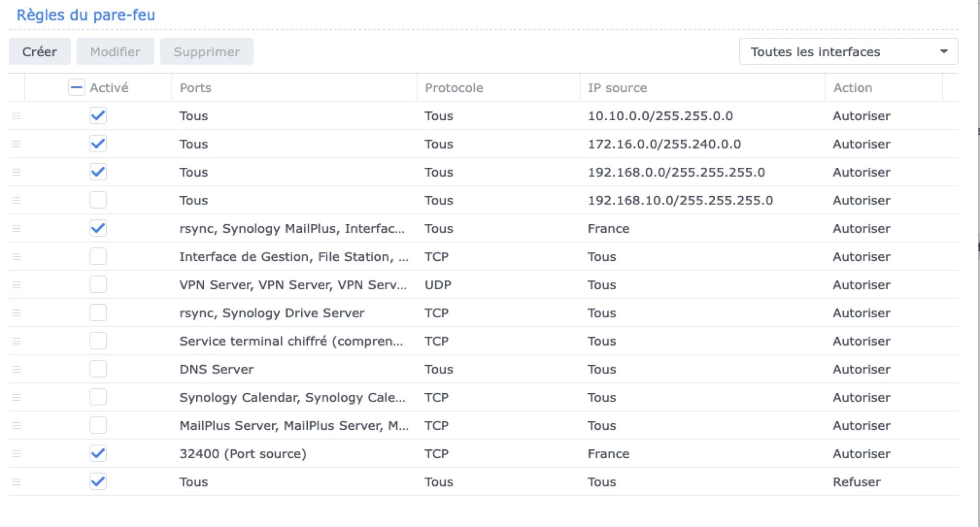Viewport: 980px width, 527px height.
Task: Click drag handle of Synology Calendar rule
Action: tap(16, 397)
